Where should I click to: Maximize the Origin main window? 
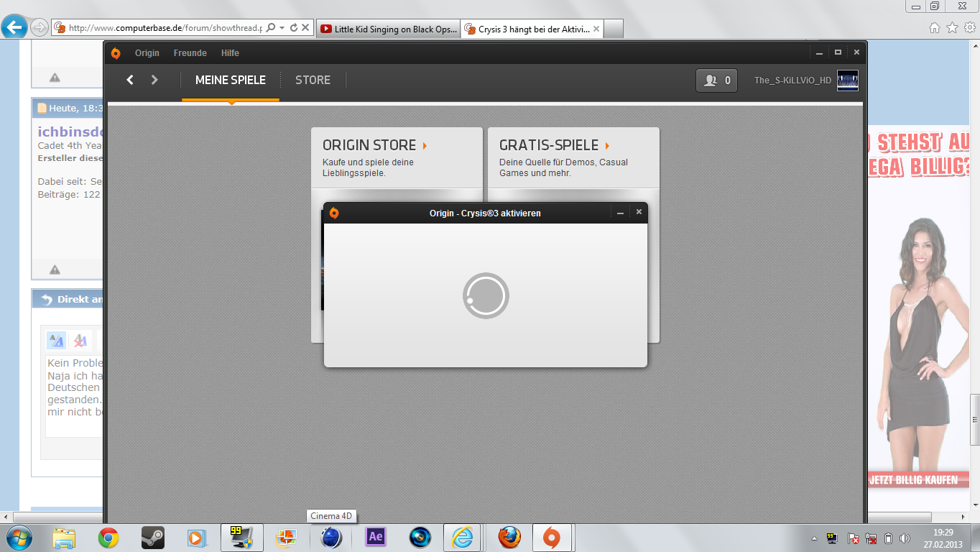pos(838,52)
